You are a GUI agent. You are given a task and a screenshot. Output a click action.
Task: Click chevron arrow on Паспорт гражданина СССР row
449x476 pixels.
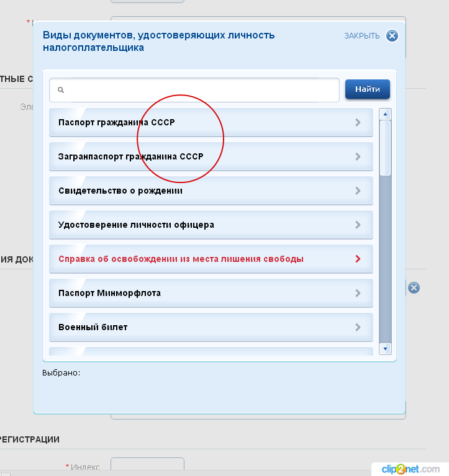[x=358, y=122]
